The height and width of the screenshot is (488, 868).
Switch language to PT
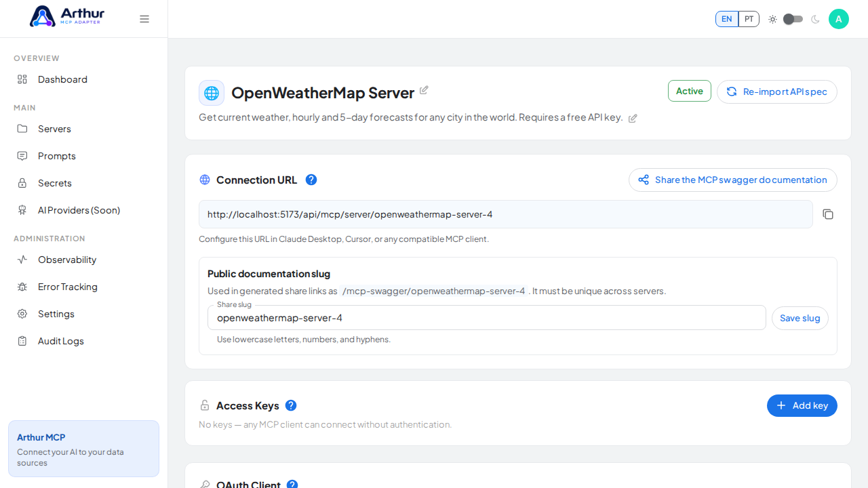(749, 19)
